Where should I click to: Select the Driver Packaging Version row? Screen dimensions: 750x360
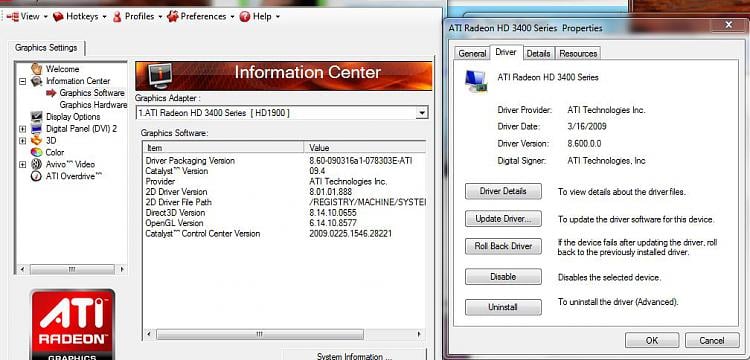pos(285,161)
